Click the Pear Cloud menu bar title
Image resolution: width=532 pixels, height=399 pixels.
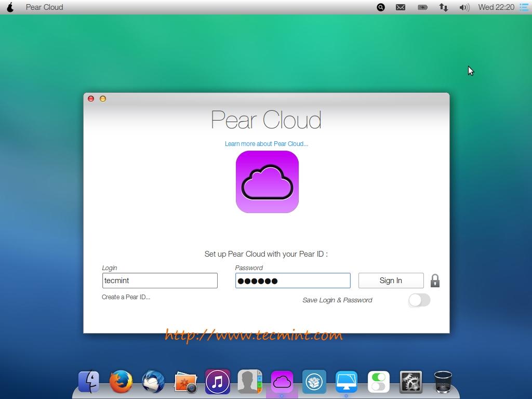point(45,7)
